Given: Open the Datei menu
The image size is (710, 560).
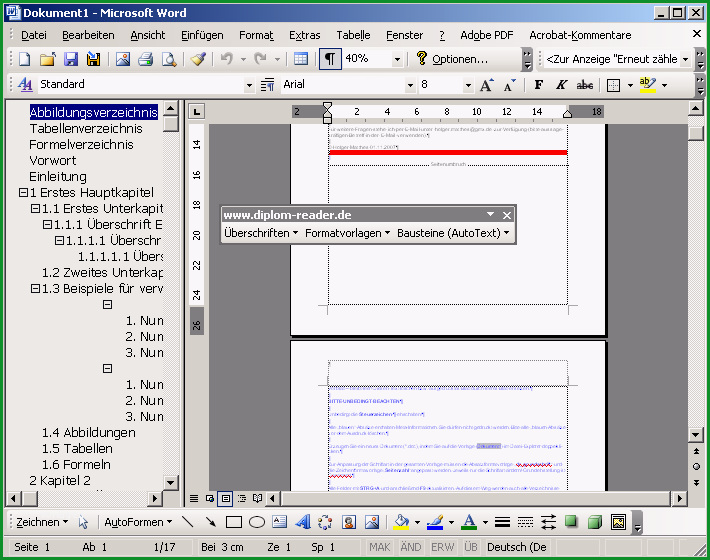Looking at the screenshot, I should (x=34, y=35).
